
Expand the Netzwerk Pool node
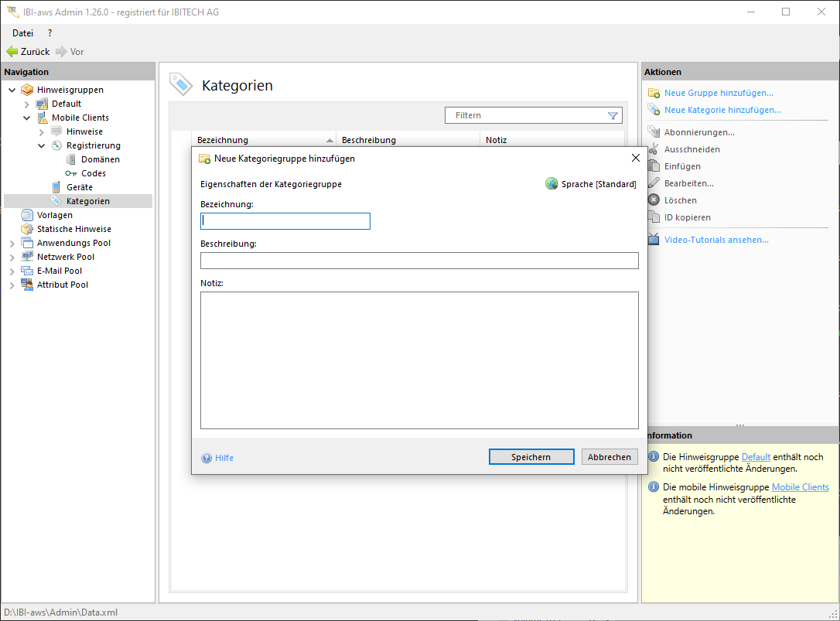[x=12, y=257]
